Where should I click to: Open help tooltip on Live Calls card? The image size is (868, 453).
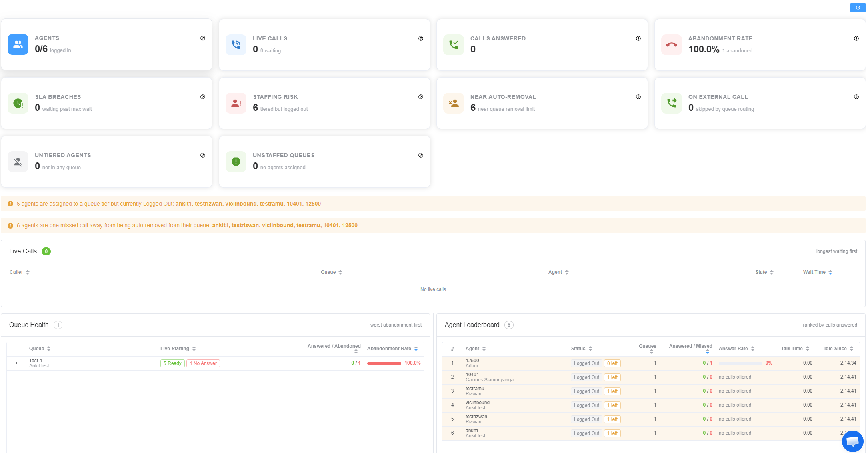coord(421,38)
